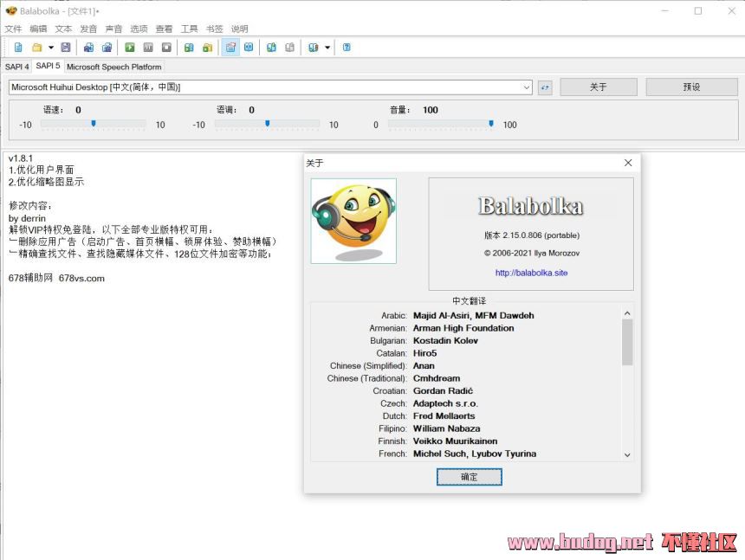Screen dimensions: 745x560
Task: Expand the arrow next to the Open folder icon
Action: tap(50, 48)
